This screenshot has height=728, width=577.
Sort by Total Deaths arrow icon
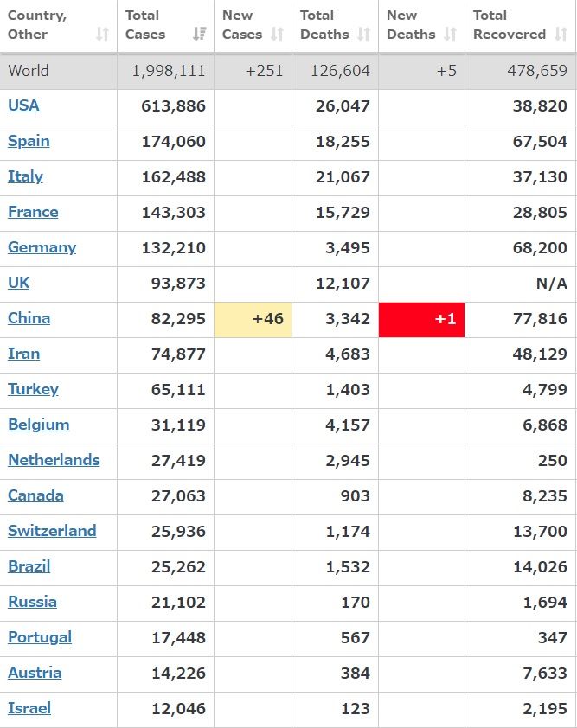(x=364, y=35)
